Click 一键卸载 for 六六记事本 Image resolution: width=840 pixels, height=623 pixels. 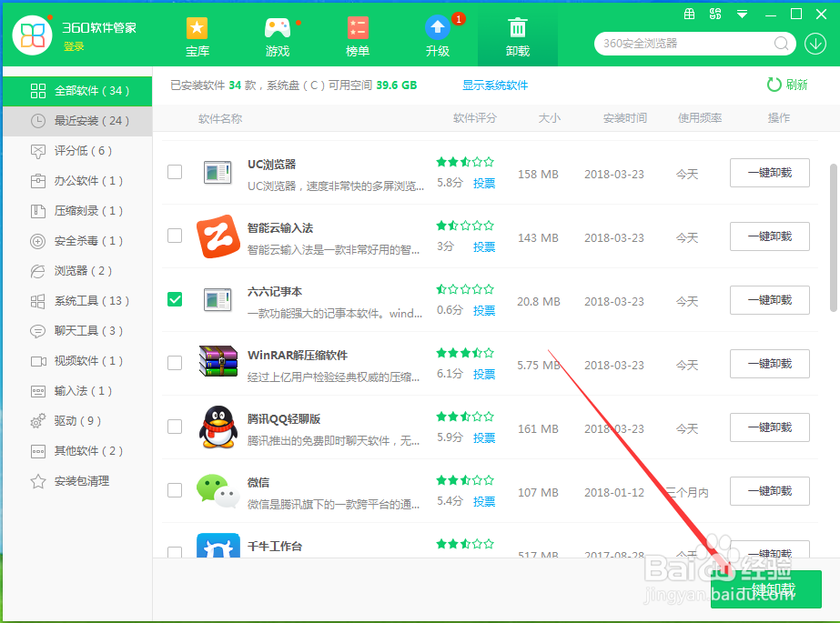coord(769,300)
